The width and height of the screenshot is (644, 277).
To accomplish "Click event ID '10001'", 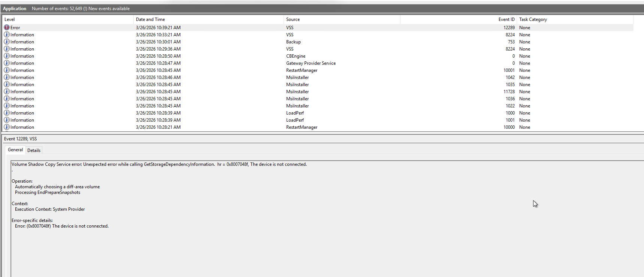I will tap(509, 70).
